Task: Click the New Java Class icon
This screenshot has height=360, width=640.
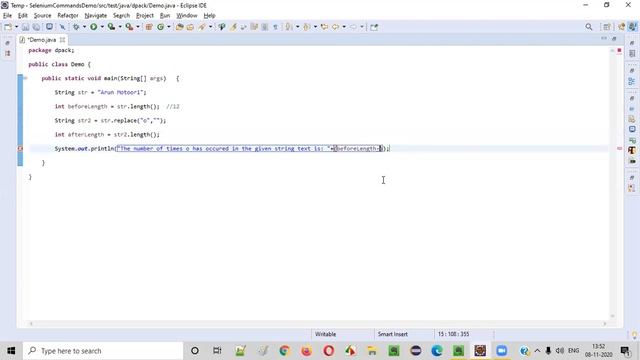Action: tap(160, 27)
